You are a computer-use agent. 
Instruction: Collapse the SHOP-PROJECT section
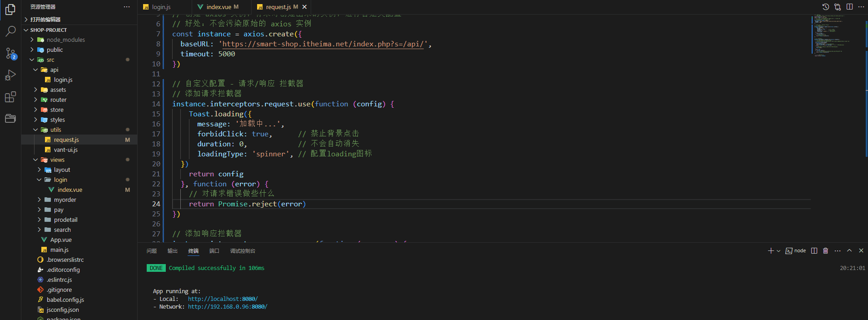click(x=79, y=30)
